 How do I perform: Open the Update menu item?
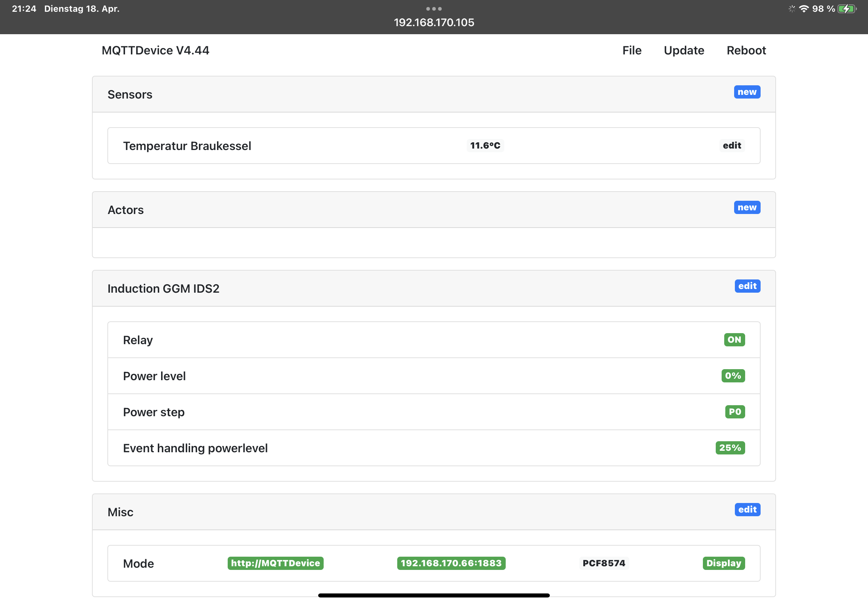tap(684, 50)
